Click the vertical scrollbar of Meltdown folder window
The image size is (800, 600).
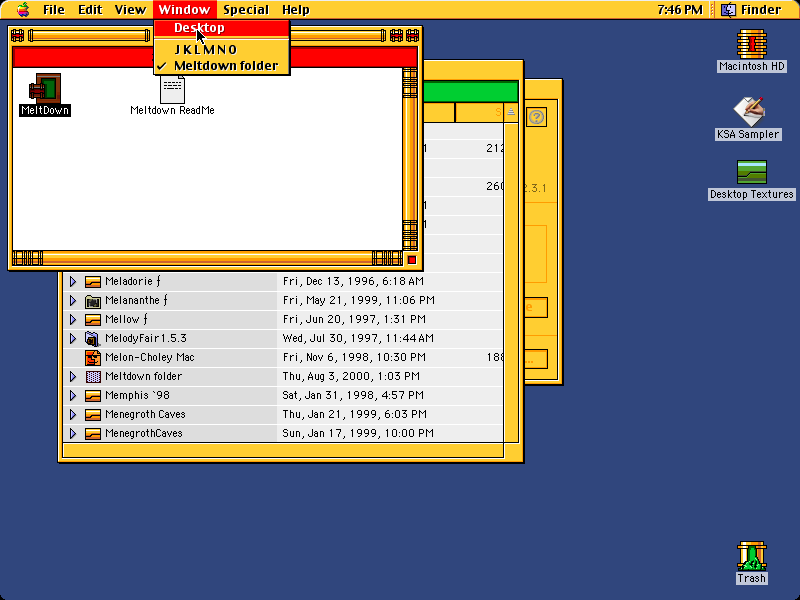click(x=410, y=159)
